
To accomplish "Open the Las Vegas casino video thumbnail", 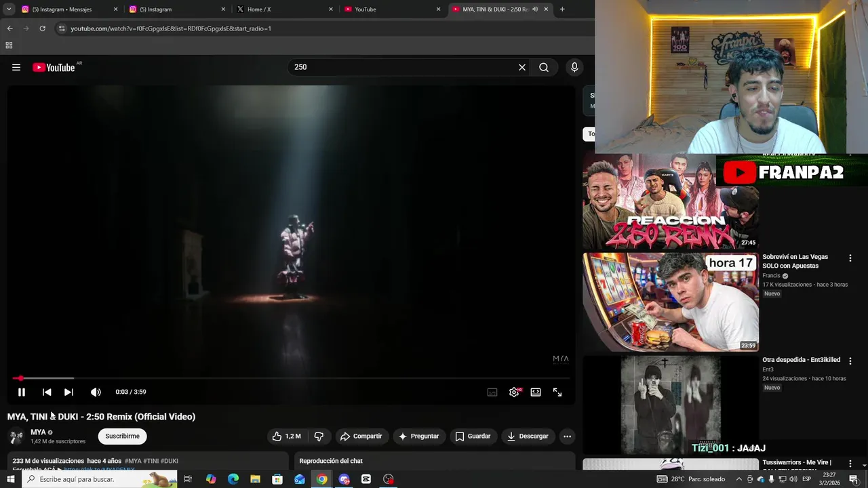I will coord(670,302).
